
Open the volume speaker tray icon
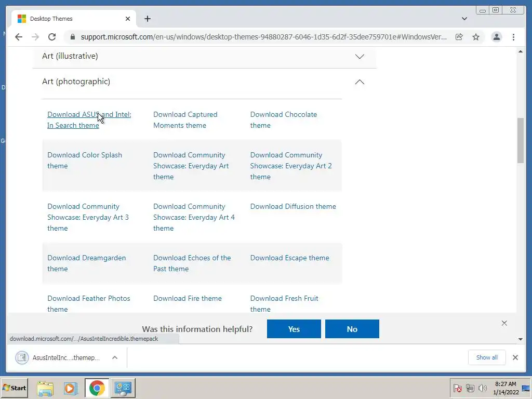pyautogui.click(x=482, y=388)
